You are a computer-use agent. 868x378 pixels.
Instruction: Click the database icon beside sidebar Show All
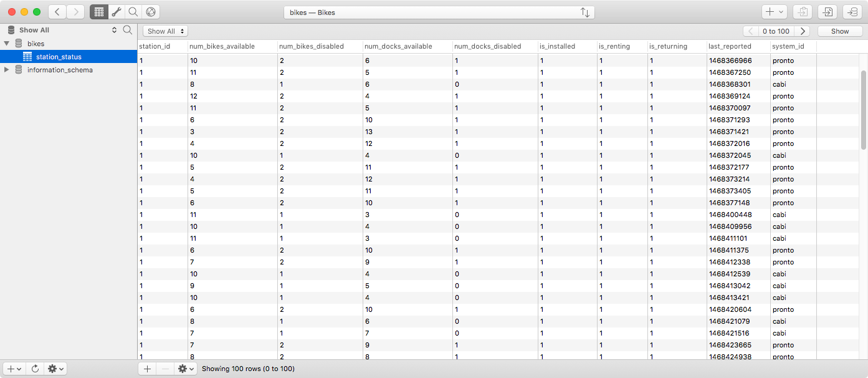coord(11,30)
